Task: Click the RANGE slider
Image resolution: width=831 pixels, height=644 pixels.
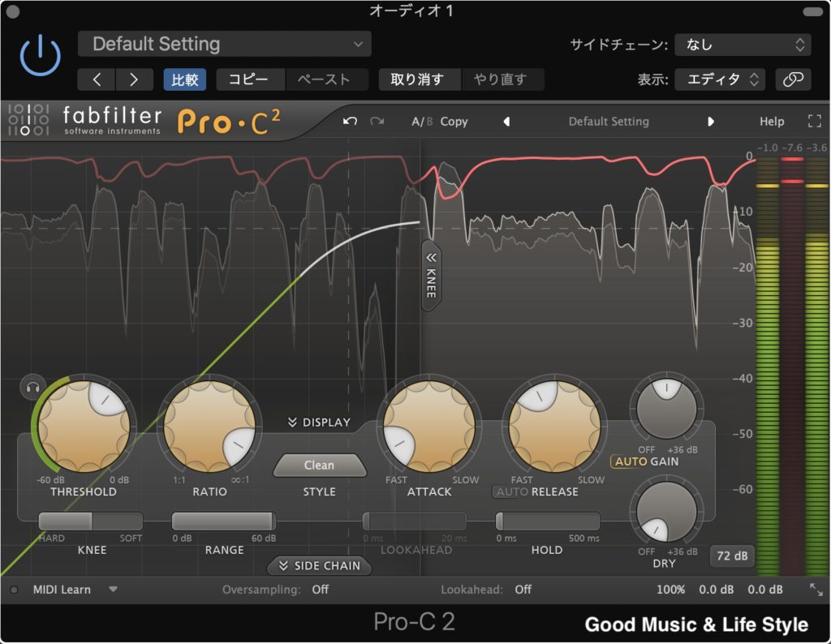Action: (x=224, y=522)
